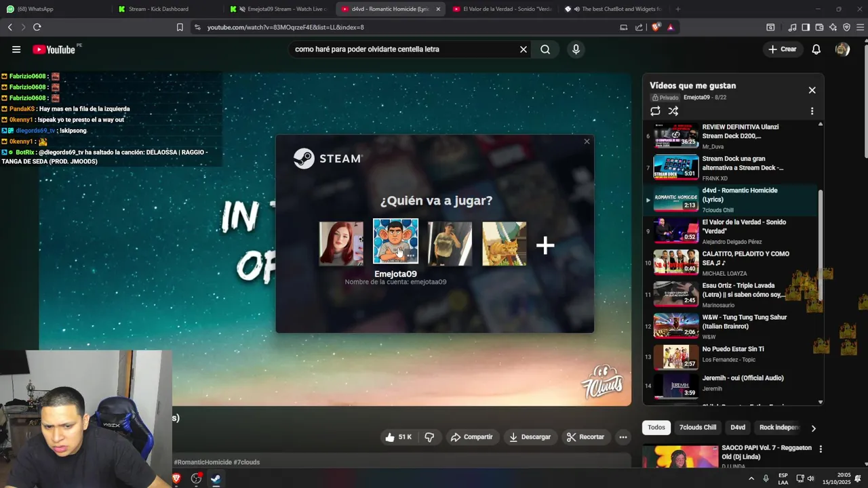Click the Crear button
Image resolution: width=868 pixels, height=488 pixels.
pyautogui.click(x=782, y=49)
